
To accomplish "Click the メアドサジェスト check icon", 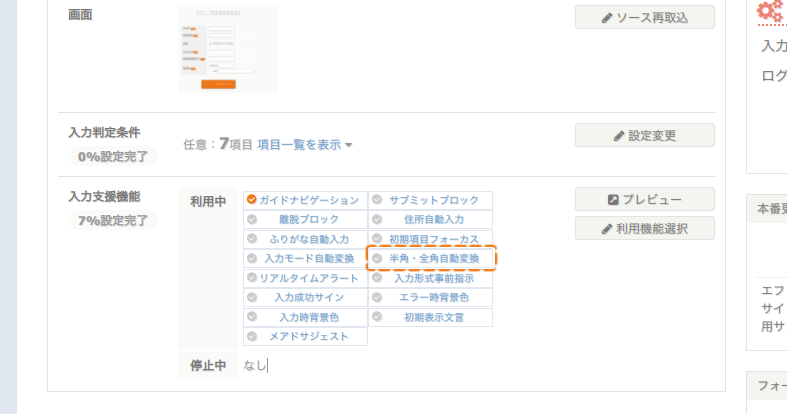I will (x=252, y=336).
